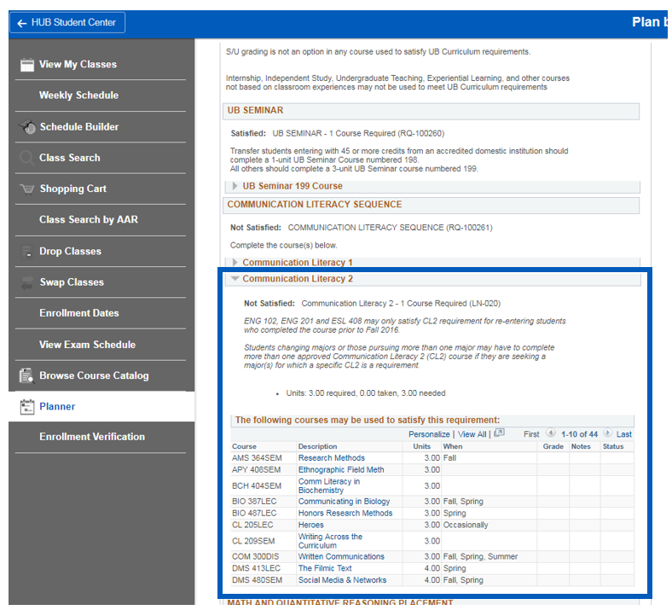Click the Swap Classes arrows icon

pyautogui.click(x=26, y=282)
